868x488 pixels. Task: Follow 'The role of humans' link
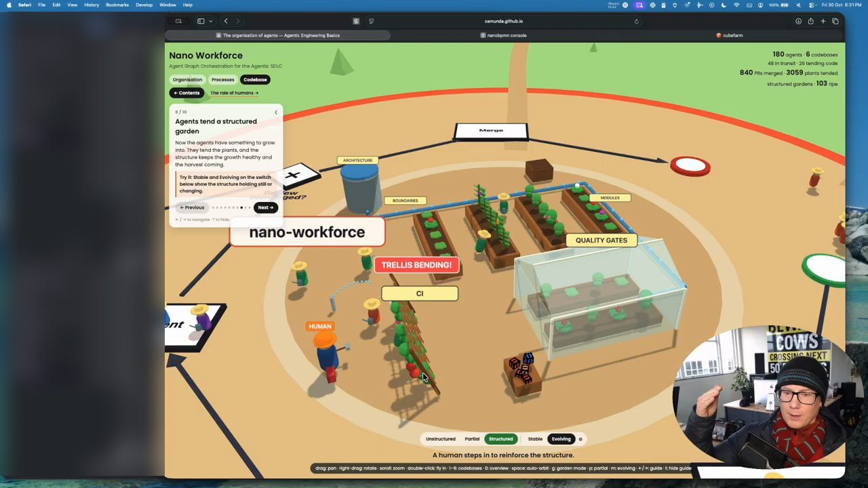pyautogui.click(x=234, y=93)
